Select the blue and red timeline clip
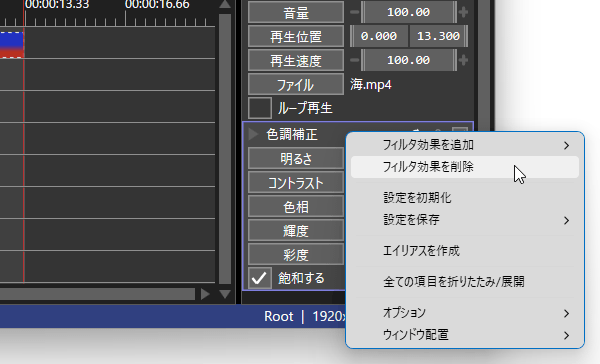Image resolution: width=600 pixels, height=364 pixels. click(x=11, y=45)
